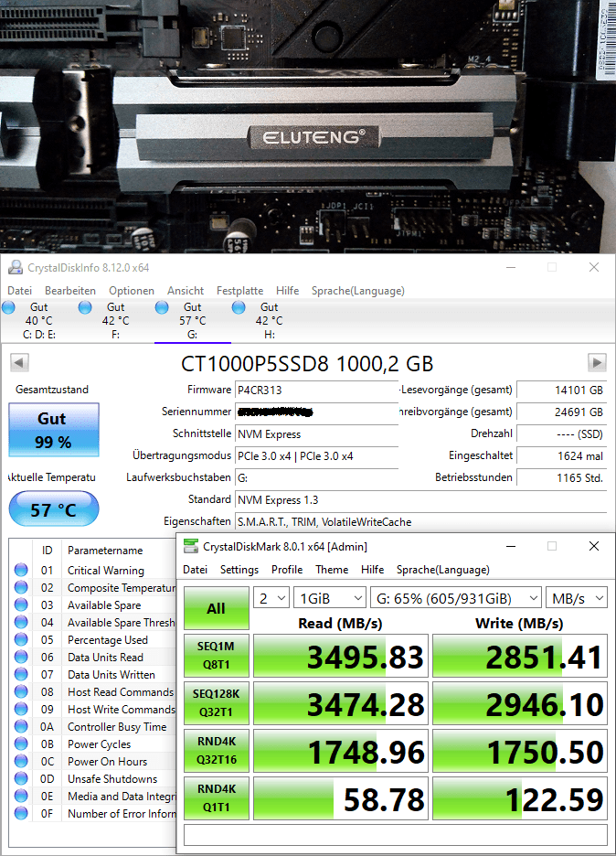Open Hilfe menu in CrystalDiskInfo
Image resolution: width=616 pixels, height=856 pixels.
287,291
